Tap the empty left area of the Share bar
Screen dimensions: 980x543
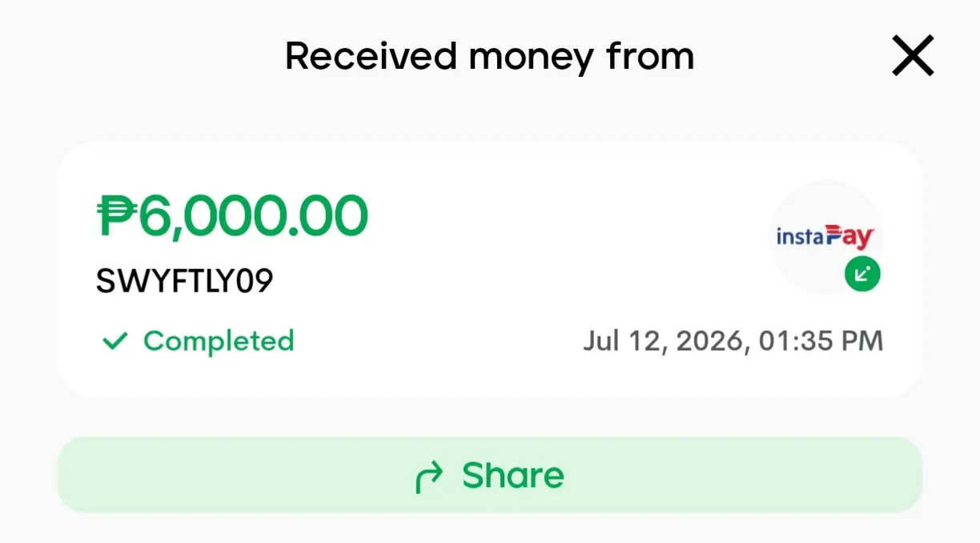232,475
